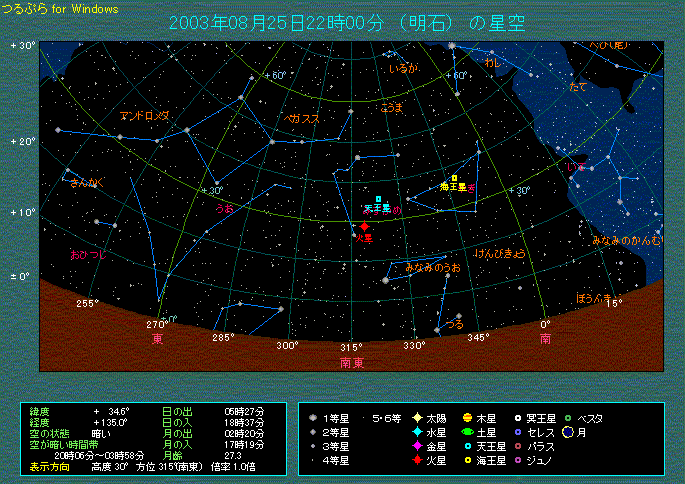The image size is (685, 484).
Task: Click the yellow Neptune square marker
Action: pyautogui.click(x=454, y=178)
